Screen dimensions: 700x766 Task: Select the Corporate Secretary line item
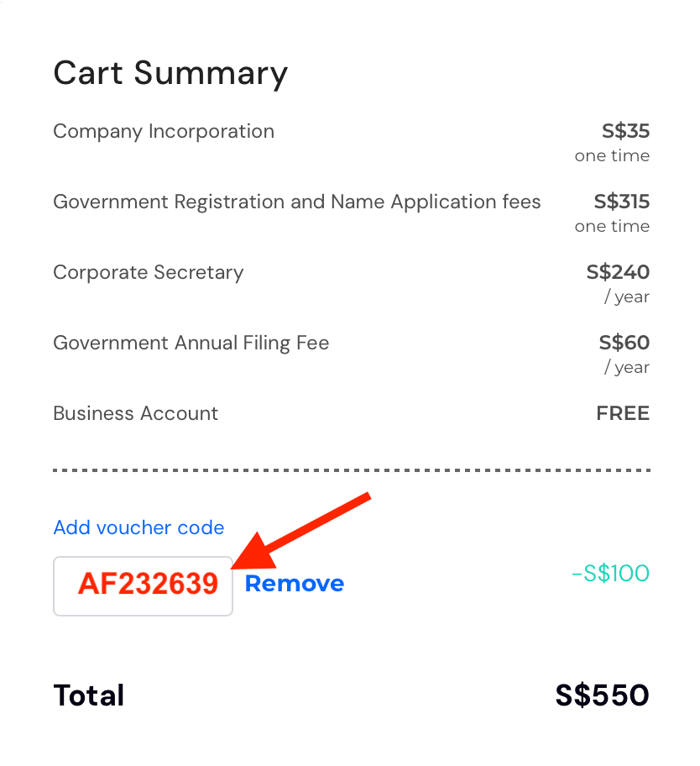(148, 272)
